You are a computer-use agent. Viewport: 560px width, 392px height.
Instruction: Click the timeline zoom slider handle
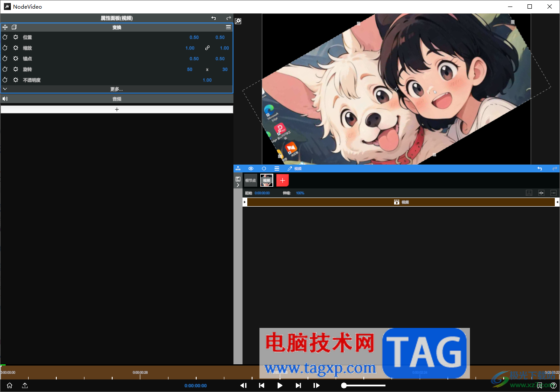click(344, 386)
